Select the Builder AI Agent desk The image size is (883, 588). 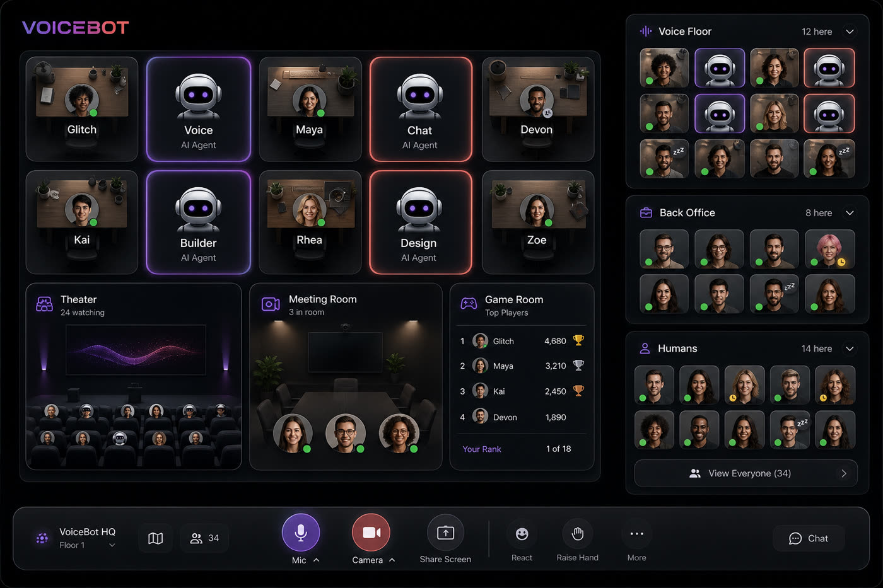click(199, 222)
